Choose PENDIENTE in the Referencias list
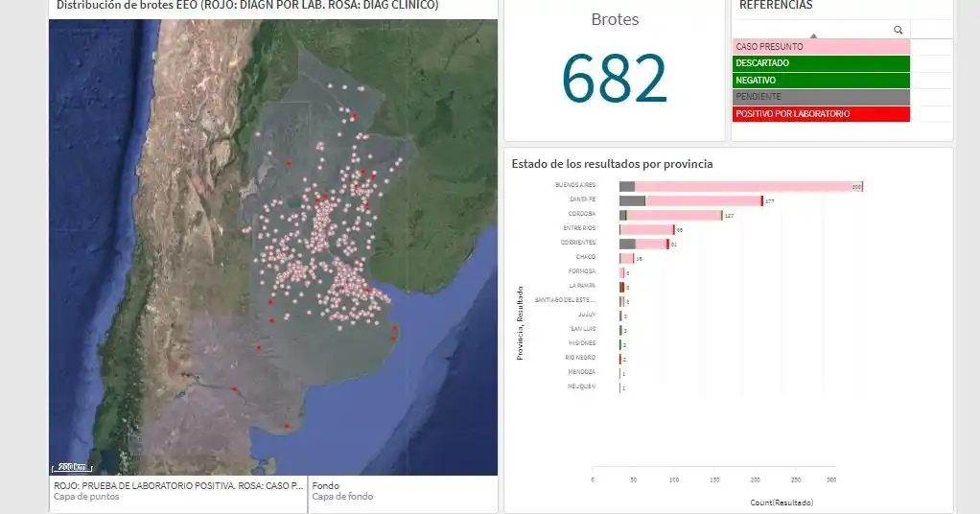 tap(821, 97)
